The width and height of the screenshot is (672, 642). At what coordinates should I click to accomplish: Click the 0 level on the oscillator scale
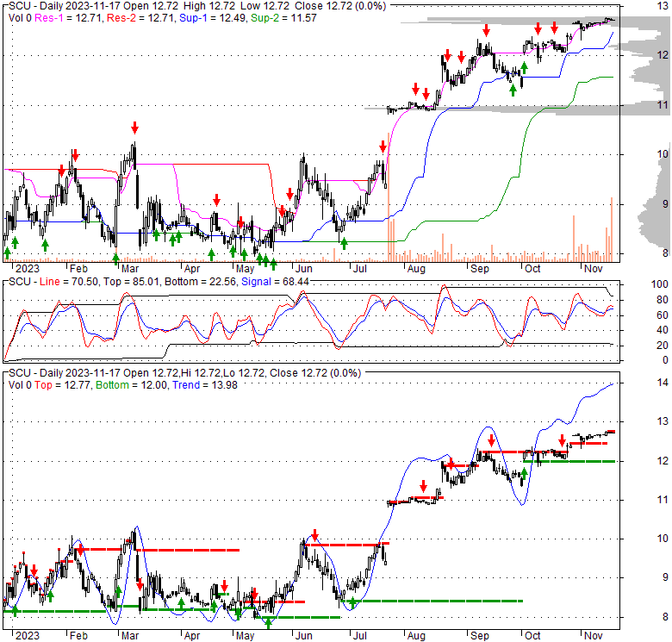665,360
